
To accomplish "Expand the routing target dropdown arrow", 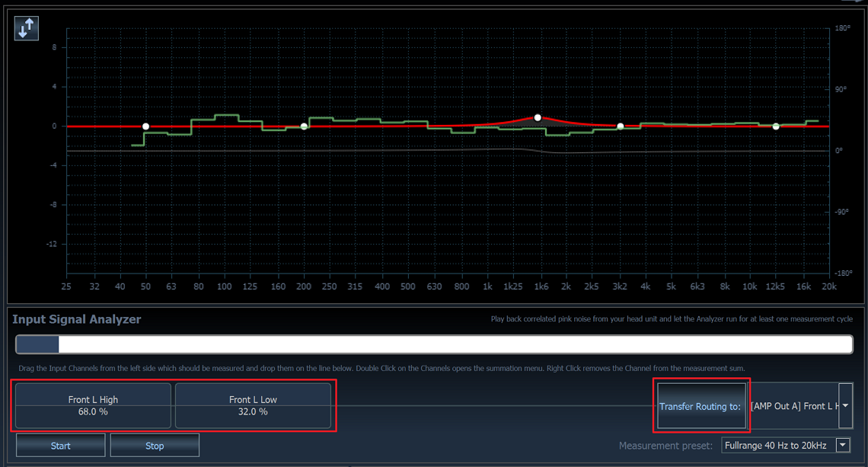I will (845, 406).
